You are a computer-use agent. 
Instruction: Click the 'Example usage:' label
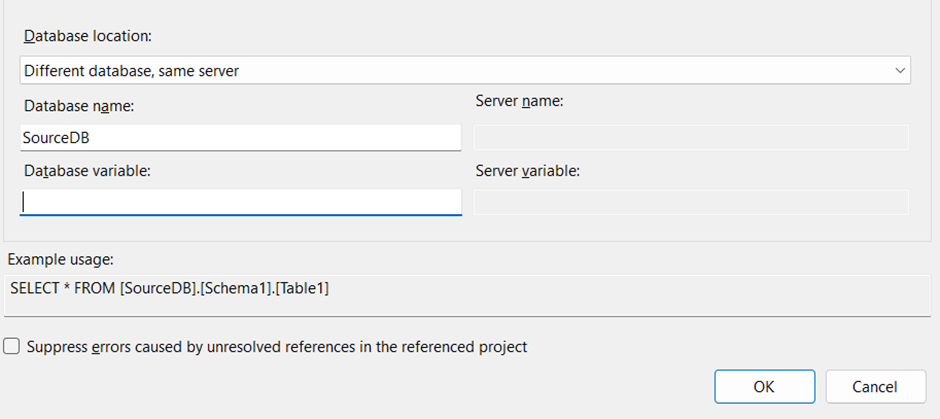pos(61,260)
